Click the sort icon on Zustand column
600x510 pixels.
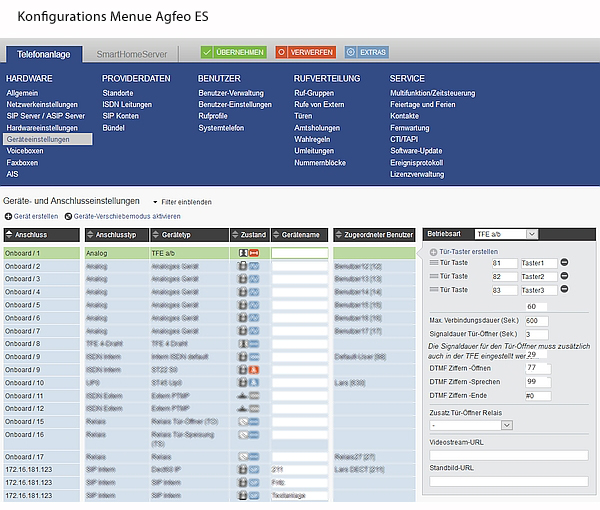pos(236,234)
